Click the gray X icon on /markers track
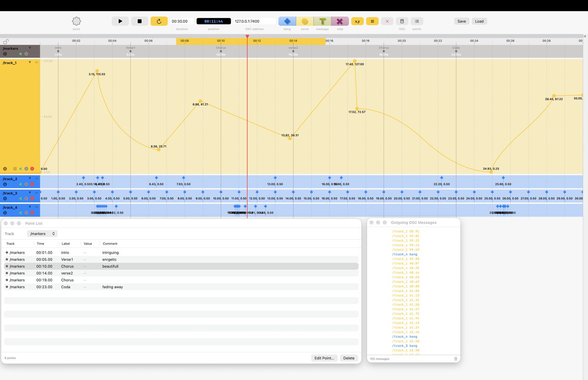The width and height of the screenshot is (588, 380). tap(26, 54)
